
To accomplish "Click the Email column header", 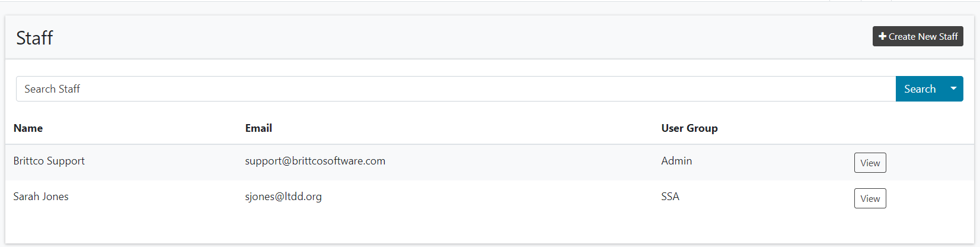I will click(x=258, y=128).
